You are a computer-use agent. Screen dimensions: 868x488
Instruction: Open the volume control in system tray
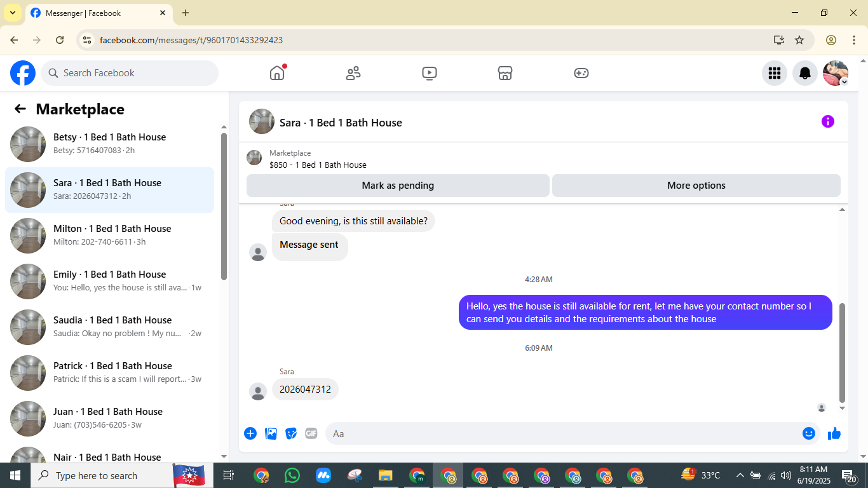(x=786, y=475)
